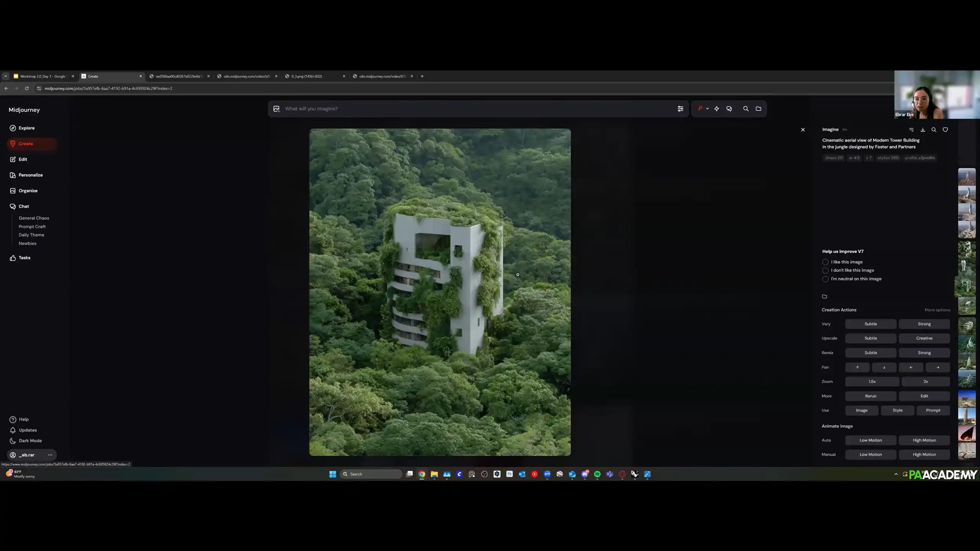Viewport: 980px width, 551px height.
Task: Show hidden system tray icons chevron
Action: point(896,474)
